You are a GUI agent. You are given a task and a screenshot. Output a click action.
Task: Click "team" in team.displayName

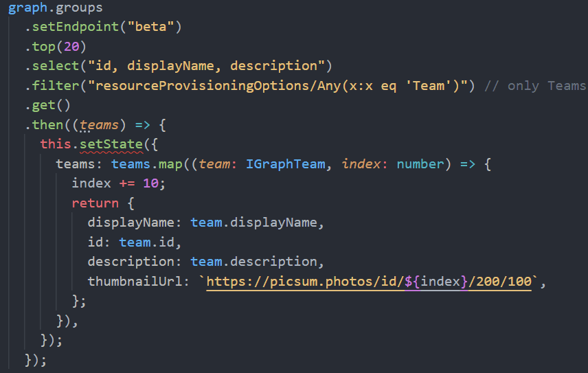pos(206,223)
